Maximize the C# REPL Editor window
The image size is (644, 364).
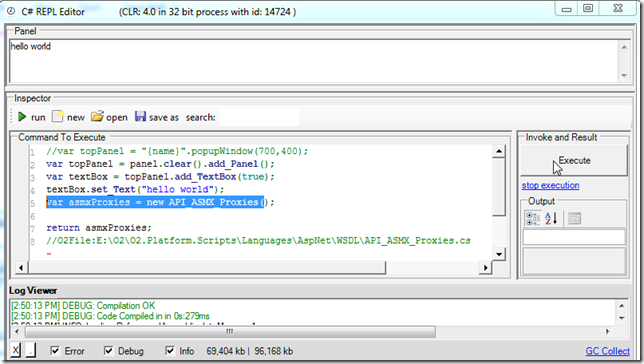click(588, 9)
